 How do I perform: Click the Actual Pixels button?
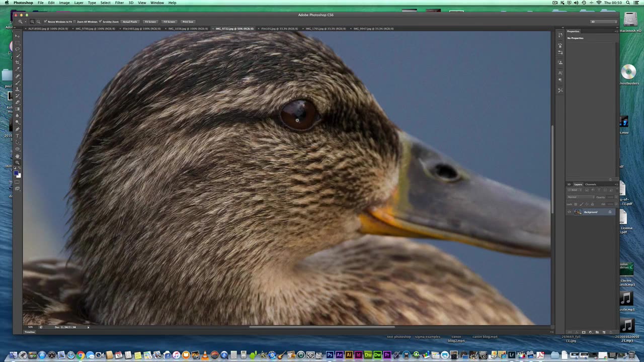coord(130,22)
